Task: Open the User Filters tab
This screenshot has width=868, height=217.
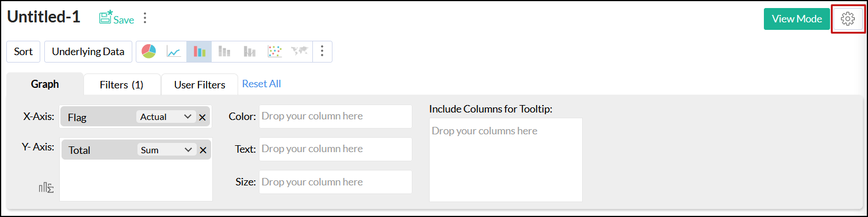Action: click(200, 85)
